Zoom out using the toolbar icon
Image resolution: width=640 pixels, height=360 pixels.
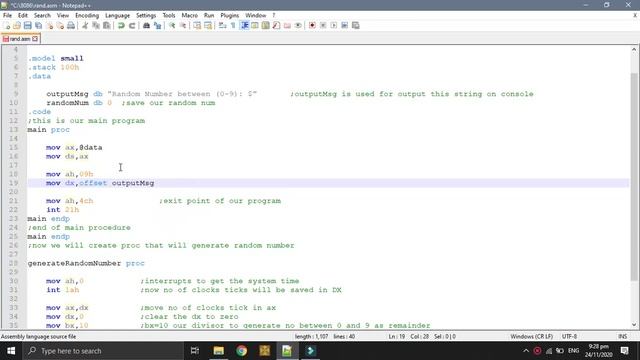(x=183, y=26)
